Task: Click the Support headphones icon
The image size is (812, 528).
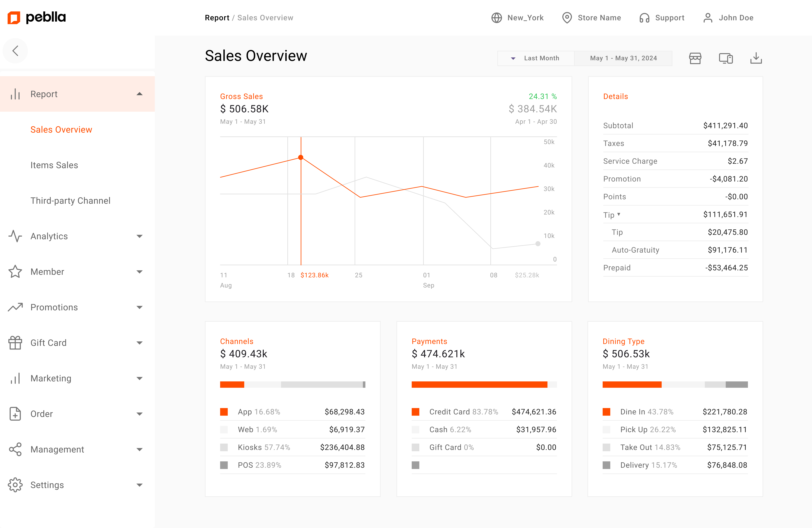Action: tap(644, 18)
